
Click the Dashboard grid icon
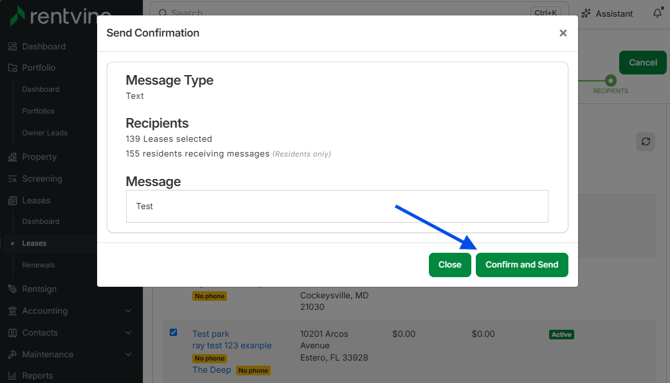[12, 47]
